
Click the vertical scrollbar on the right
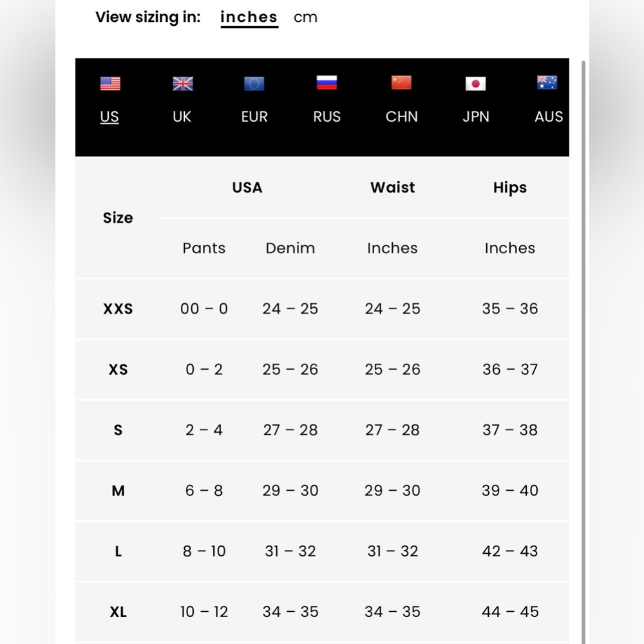click(584, 322)
